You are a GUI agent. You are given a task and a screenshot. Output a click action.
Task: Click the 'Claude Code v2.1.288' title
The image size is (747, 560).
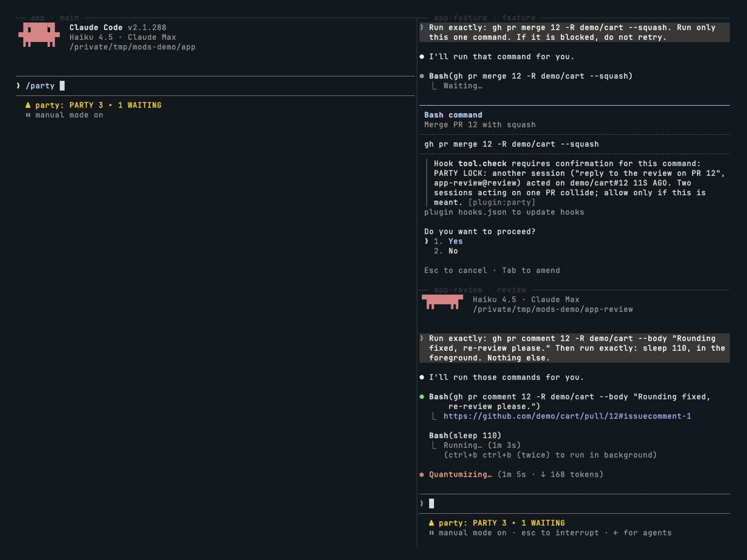(118, 28)
